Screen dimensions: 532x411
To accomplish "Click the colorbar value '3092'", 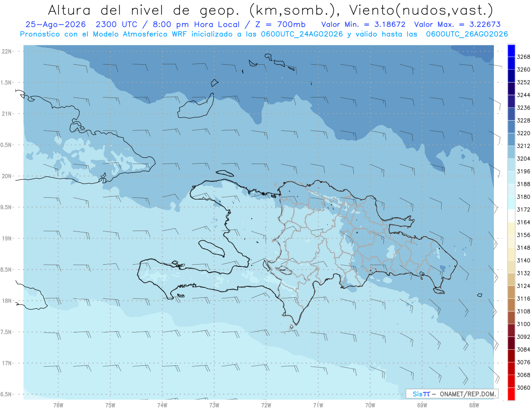I will (x=523, y=337).
